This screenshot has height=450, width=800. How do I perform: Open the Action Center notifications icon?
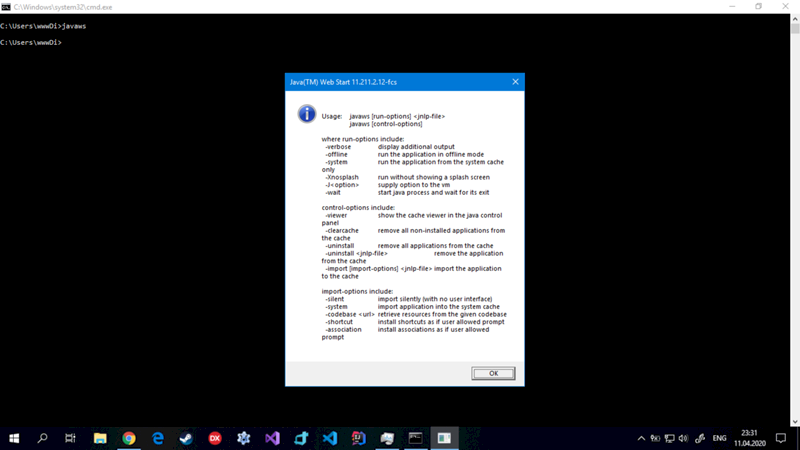(781, 438)
